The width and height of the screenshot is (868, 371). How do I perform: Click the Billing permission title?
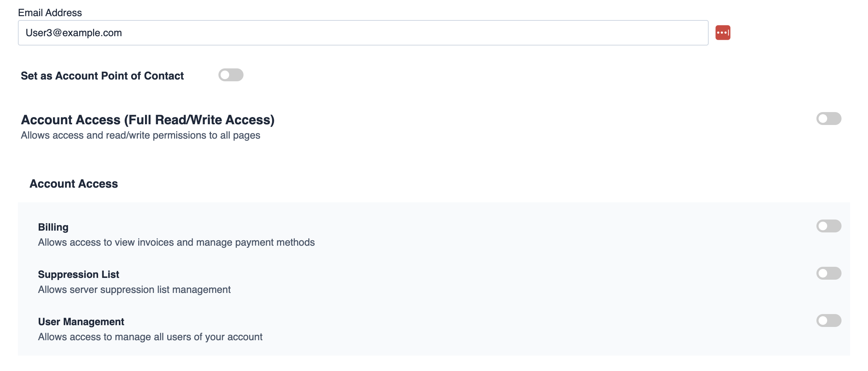pos(53,227)
